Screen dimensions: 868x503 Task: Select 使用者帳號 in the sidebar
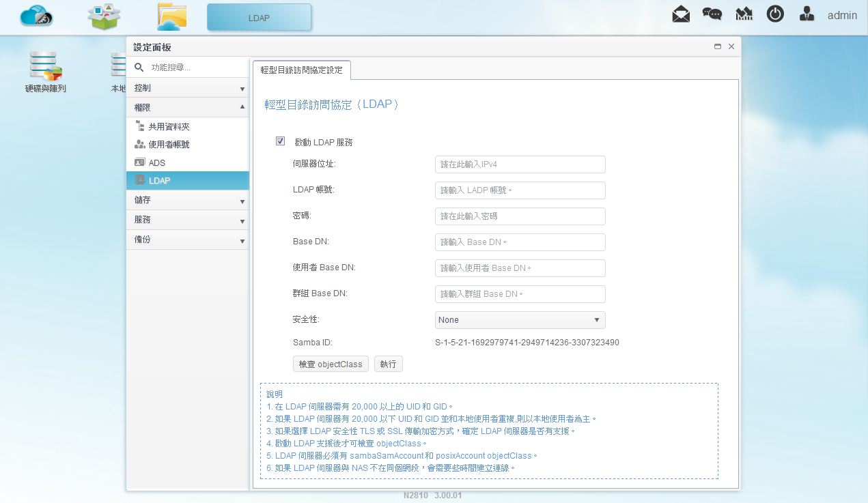188,144
